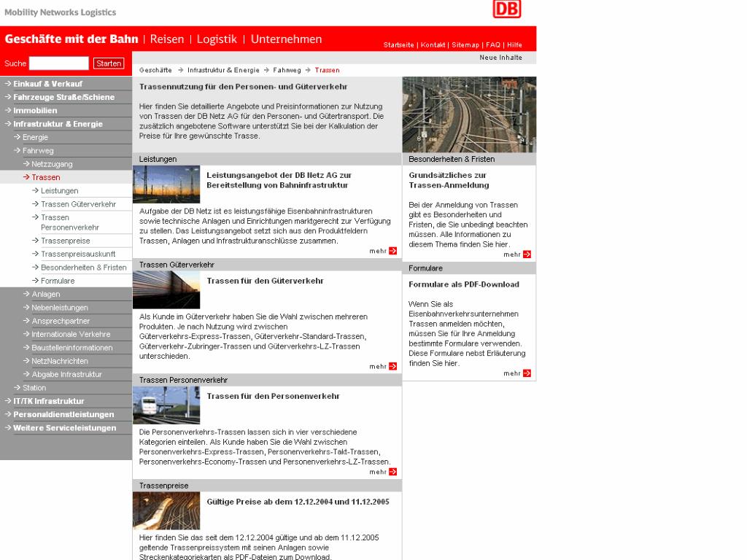Click Fahrweg in the breadcrumb
Viewport: 747px width, 560px height.
pyautogui.click(x=287, y=70)
